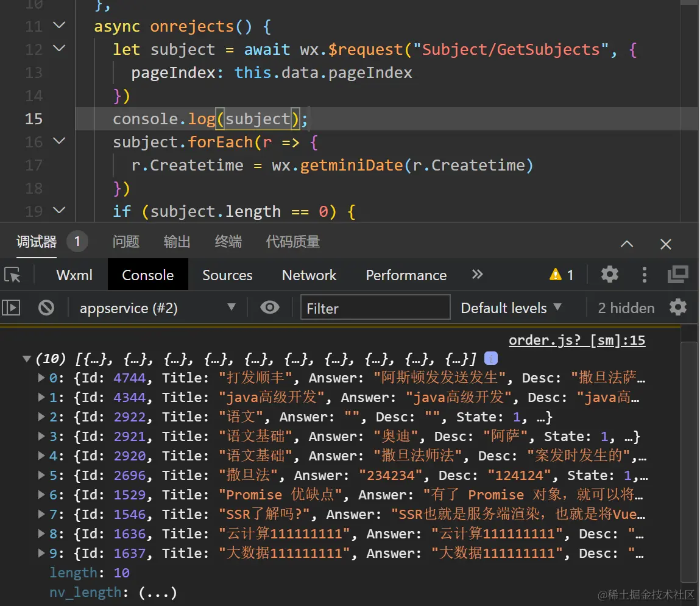The width and height of the screenshot is (700, 606).
Task: Select the Console tab
Action: (148, 275)
